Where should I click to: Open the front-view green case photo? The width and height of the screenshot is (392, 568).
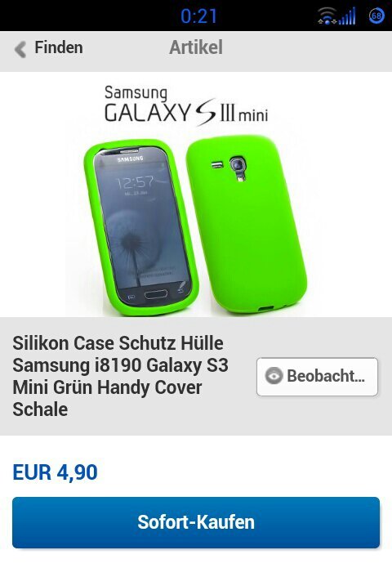[141, 227]
